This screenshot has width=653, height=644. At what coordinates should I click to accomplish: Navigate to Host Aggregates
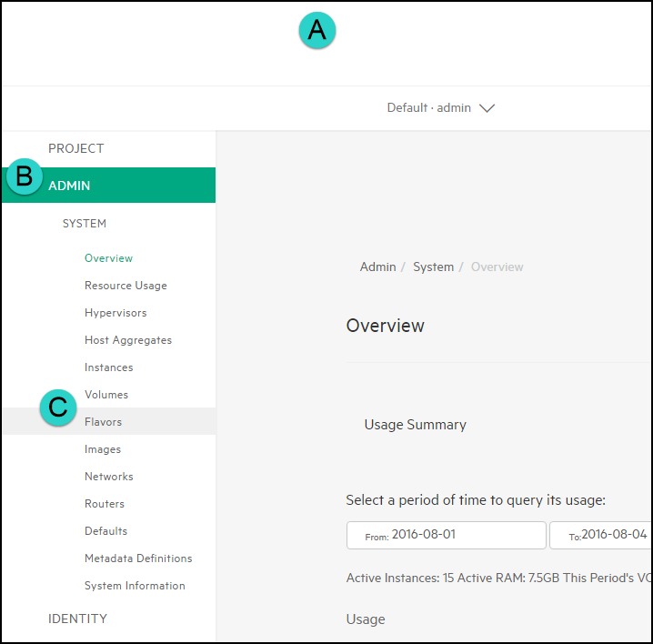(128, 340)
